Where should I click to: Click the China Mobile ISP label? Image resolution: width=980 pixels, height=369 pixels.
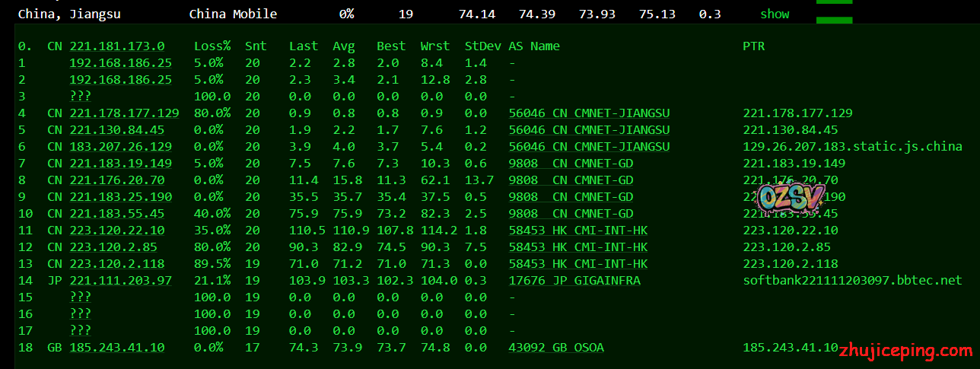[233, 14]
